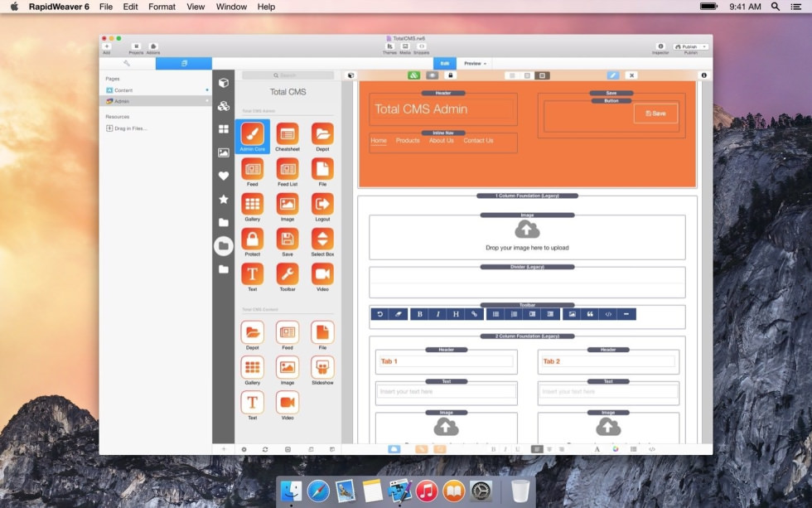Open the Format menu
Screen dimensions: 812x508
click(162, 7)
